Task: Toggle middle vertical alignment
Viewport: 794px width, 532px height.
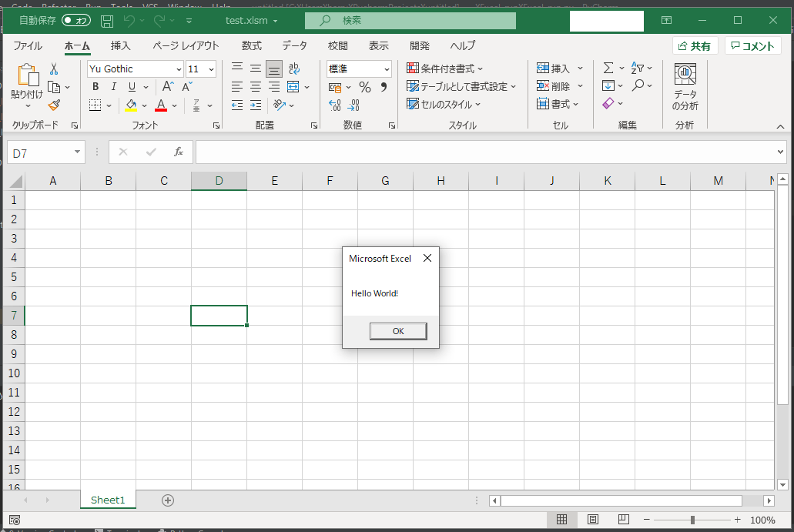Action: 256,68
